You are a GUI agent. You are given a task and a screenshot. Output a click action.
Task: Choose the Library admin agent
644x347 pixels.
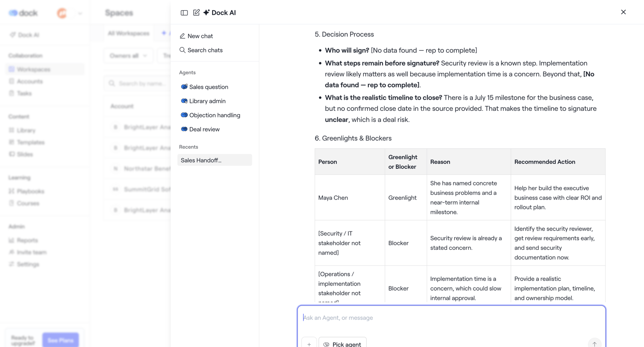click(x=203, y=101)
